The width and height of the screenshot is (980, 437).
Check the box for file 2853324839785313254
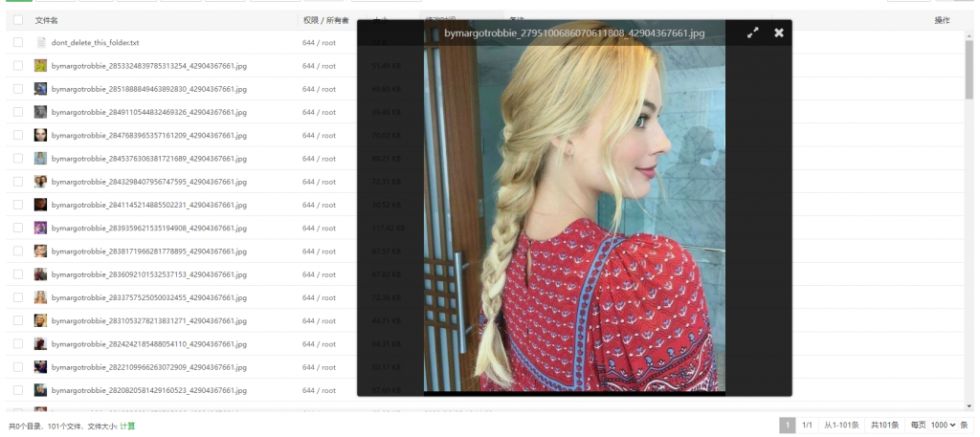[18, 66]
